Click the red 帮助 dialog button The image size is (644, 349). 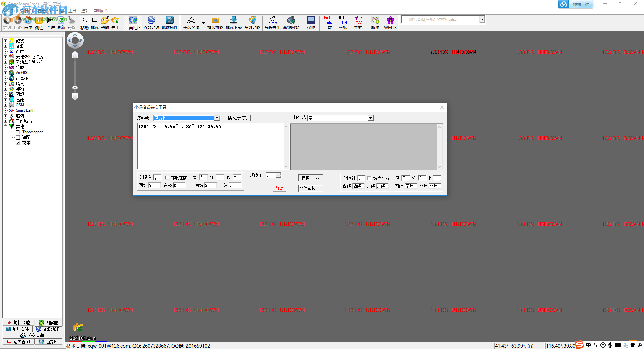[x=279, y=188]
